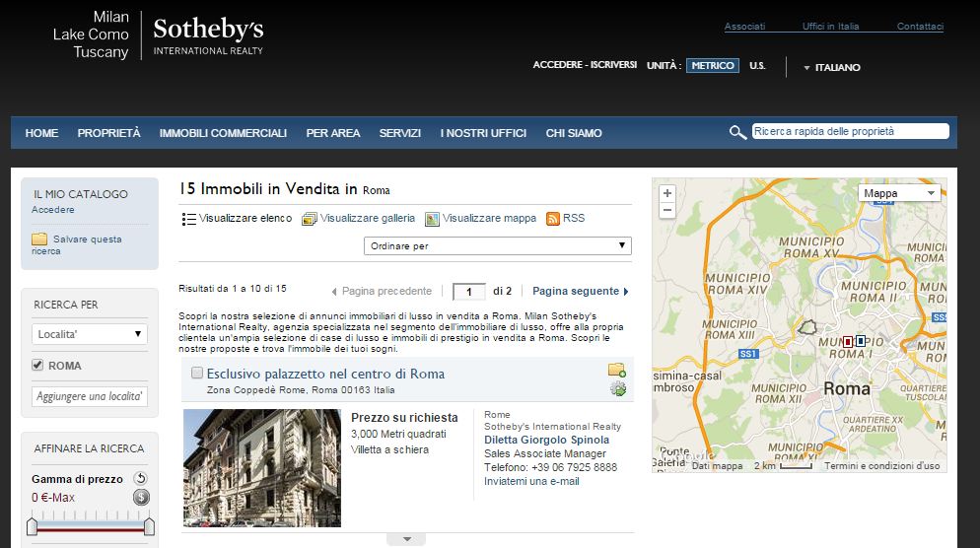The image size is (980, 548).
Task: Zoom in on the map
Action: point(667,193)
